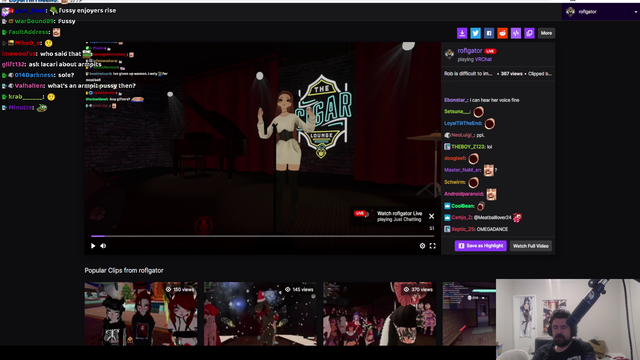Close the Watch roflgator Live popup
This screenshot has width=640, height=360.
click(431, 216)
